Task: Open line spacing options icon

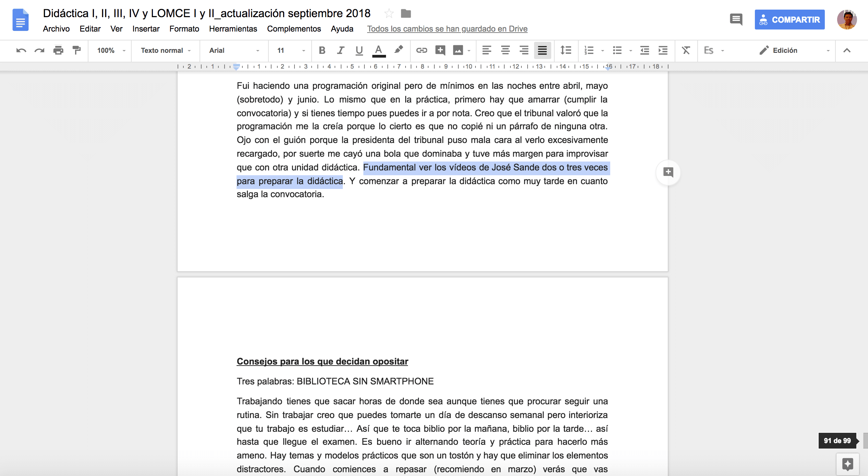Action: (566, 50)
